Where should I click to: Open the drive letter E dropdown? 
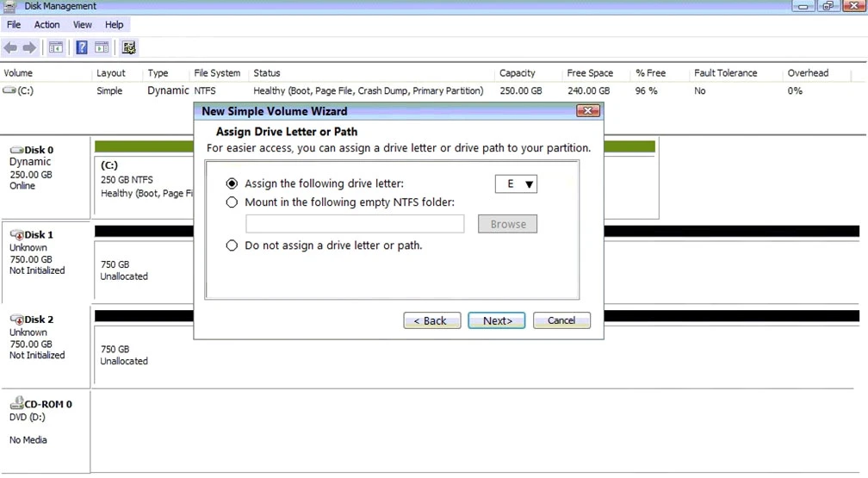pyautogui.click(x=516, y=184)
